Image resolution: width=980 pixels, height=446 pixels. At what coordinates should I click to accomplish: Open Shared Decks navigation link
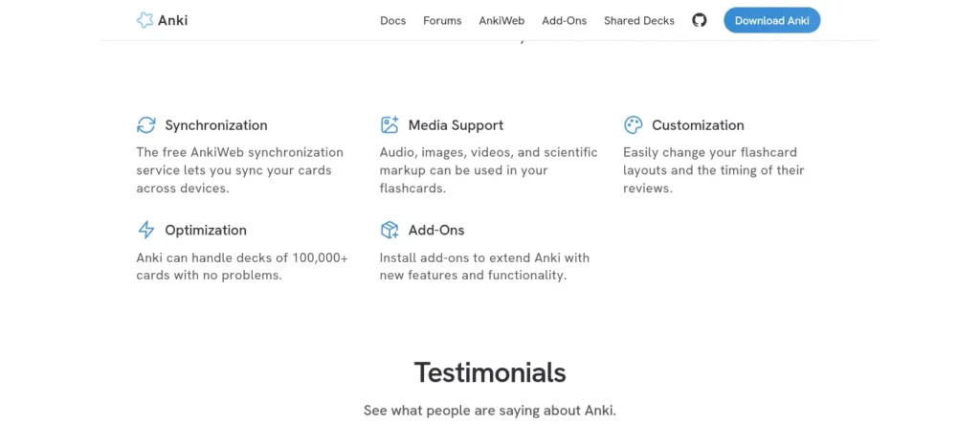(639, 21)
